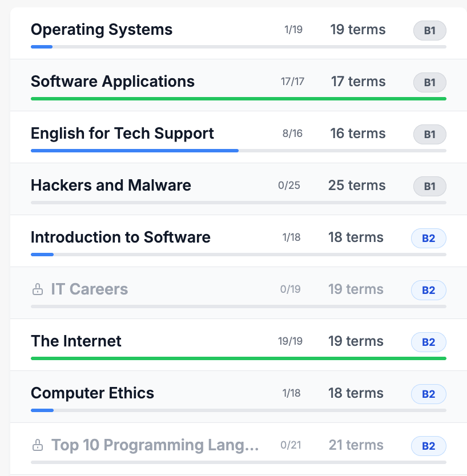
Task: Click the B1 badge on Operating Systems
Action: point(429,30)
